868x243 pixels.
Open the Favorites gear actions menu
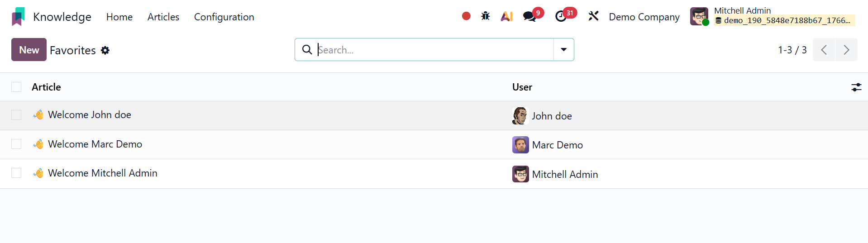tap(105, 50)
